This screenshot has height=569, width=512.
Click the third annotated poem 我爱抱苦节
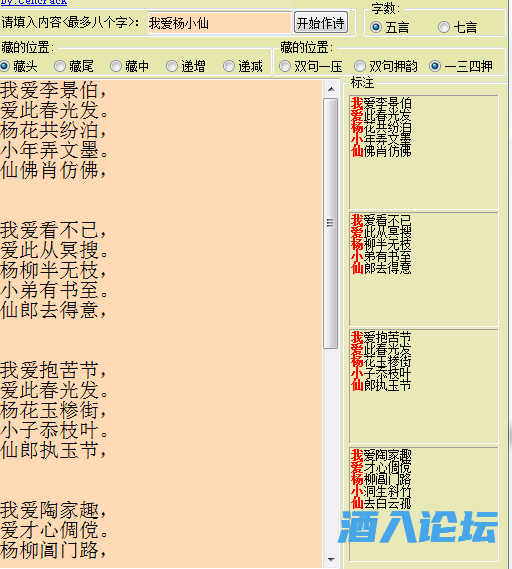424,386
